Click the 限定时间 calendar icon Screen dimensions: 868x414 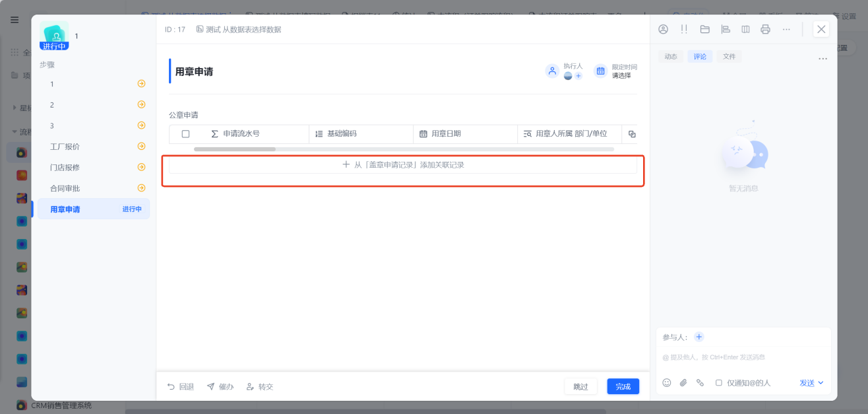(x=600, y=71)
